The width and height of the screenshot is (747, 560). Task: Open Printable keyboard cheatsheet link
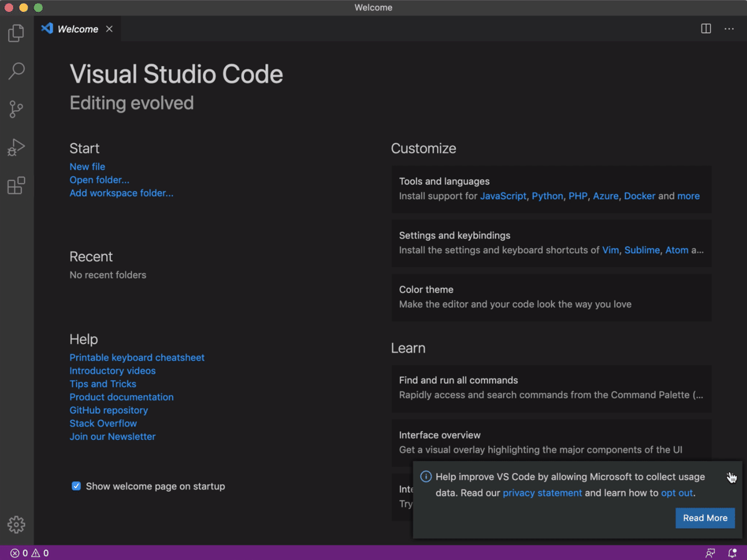coord(137,357)
